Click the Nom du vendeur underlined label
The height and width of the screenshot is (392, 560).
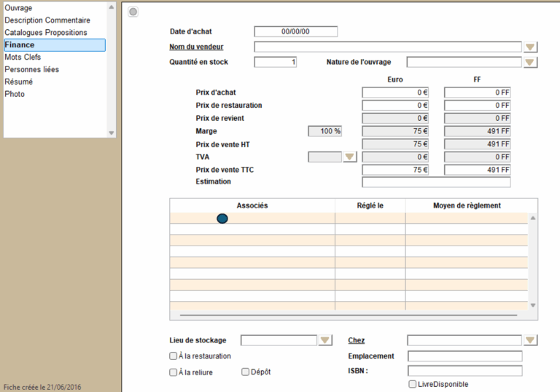click(x=197, y=47)
